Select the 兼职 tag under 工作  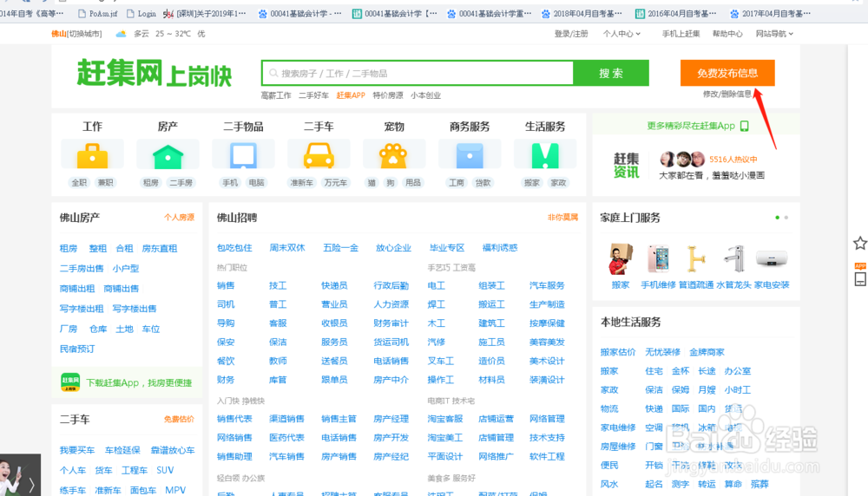(106, 182)
